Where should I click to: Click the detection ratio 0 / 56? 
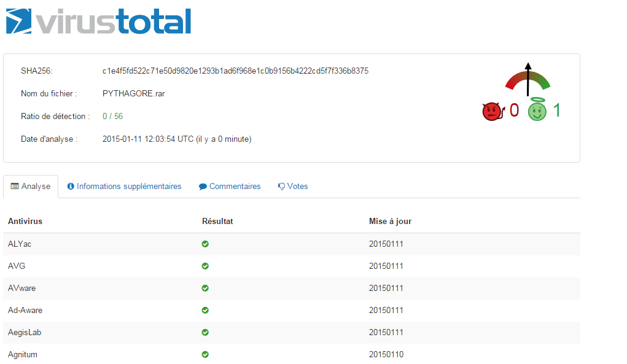[x=113, y=116]
